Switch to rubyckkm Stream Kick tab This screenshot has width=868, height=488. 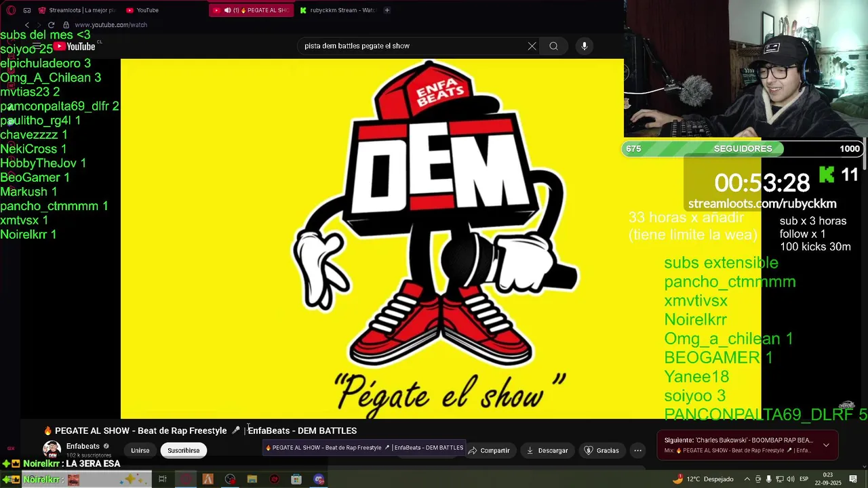(338, 10)
